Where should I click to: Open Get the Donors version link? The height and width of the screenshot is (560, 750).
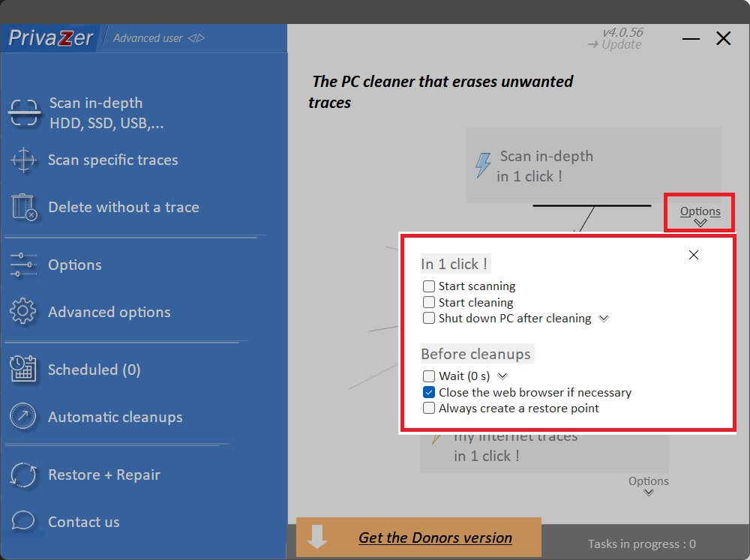tap(435, 538)
